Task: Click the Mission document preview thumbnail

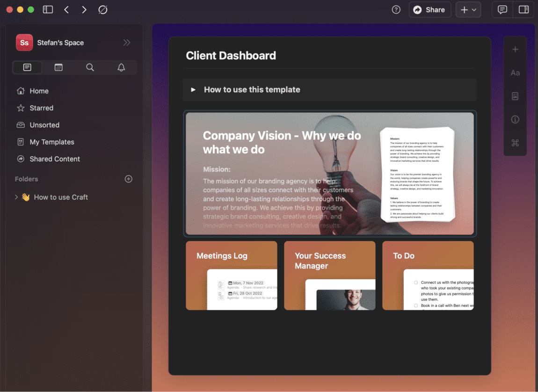Action: [418, 174]
